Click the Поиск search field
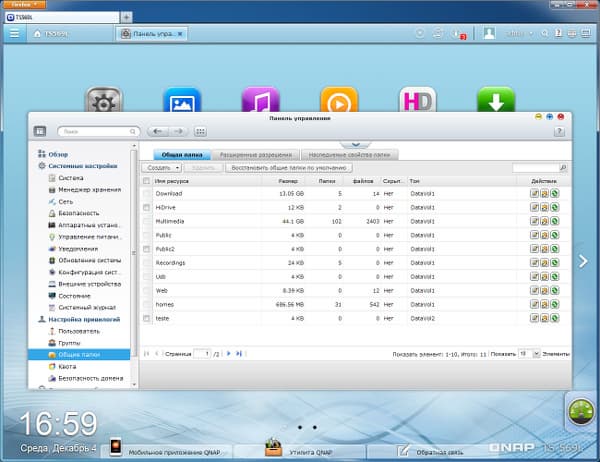Viewport: 600px width, 462px height. [x=93, y=131]
